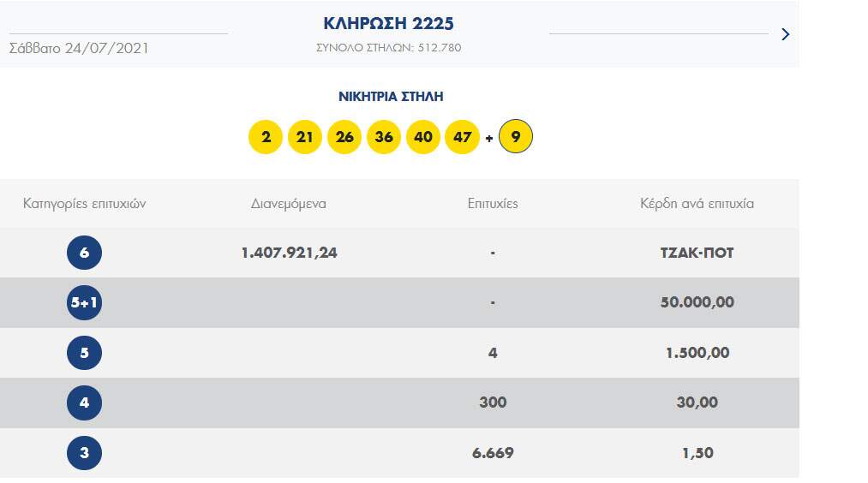Image resolution: width=868 pixels, height=483 pixels.
Task: Click winning number ball 21
Action: click(305, 137)
